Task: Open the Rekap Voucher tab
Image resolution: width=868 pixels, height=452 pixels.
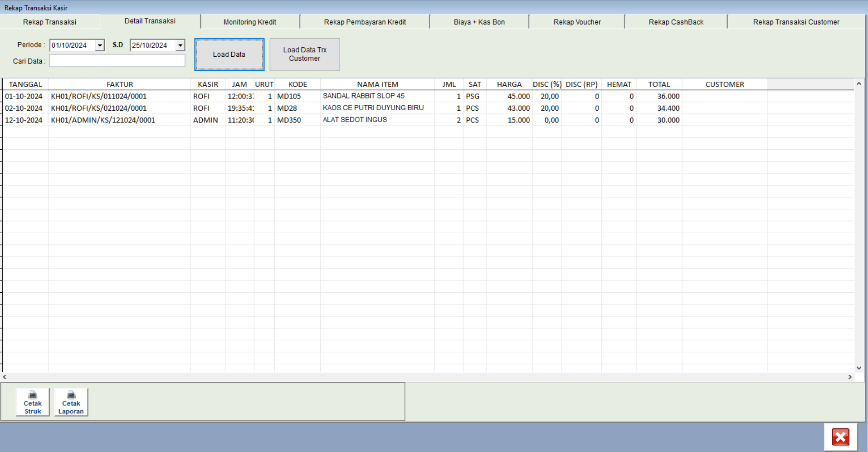Action: coord(577,22)
